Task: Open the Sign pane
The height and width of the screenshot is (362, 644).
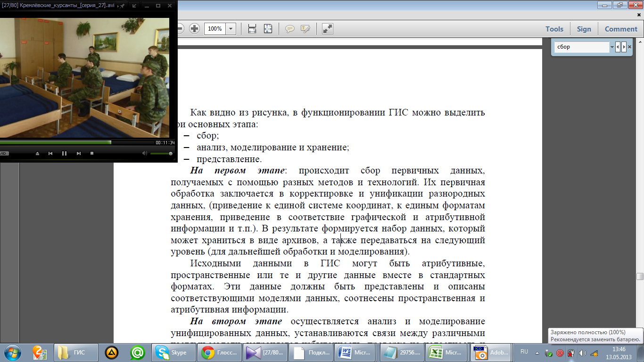Action: pos(584,29)
